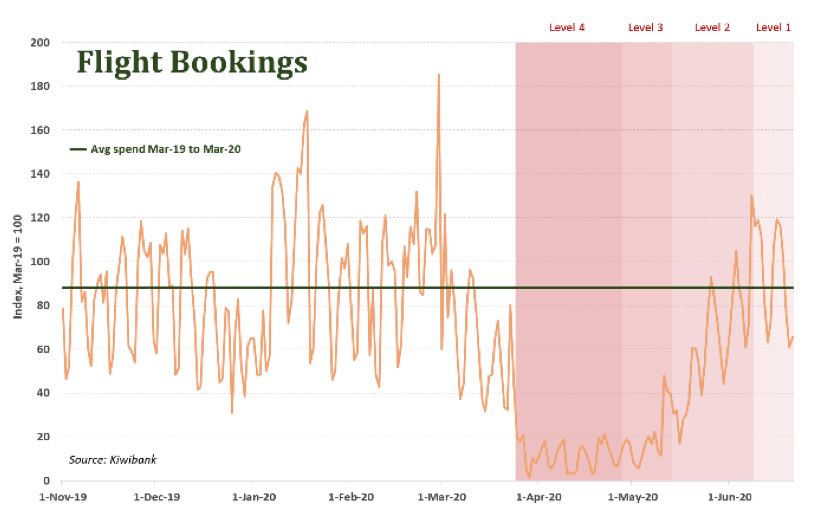Viewport: 825px width, 523px height.
Task: Click the y-axis title Index, Mar-19 = 100
Action: pos(17,262)
